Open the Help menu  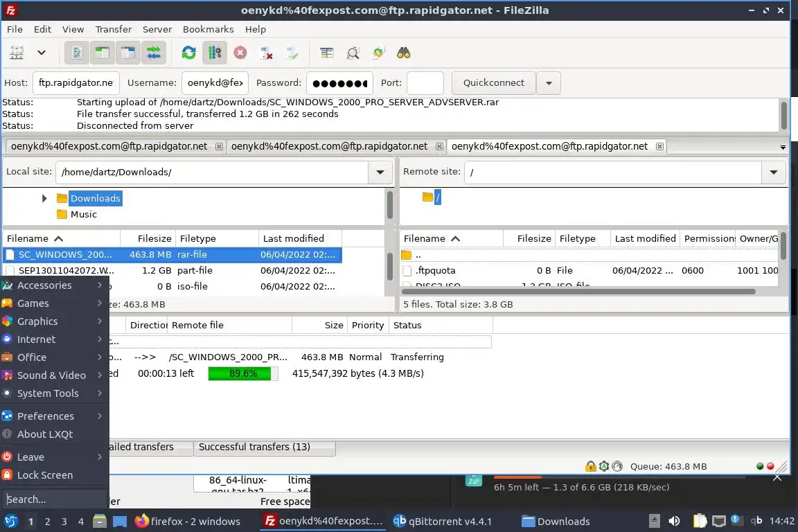(x=256, y=29)
